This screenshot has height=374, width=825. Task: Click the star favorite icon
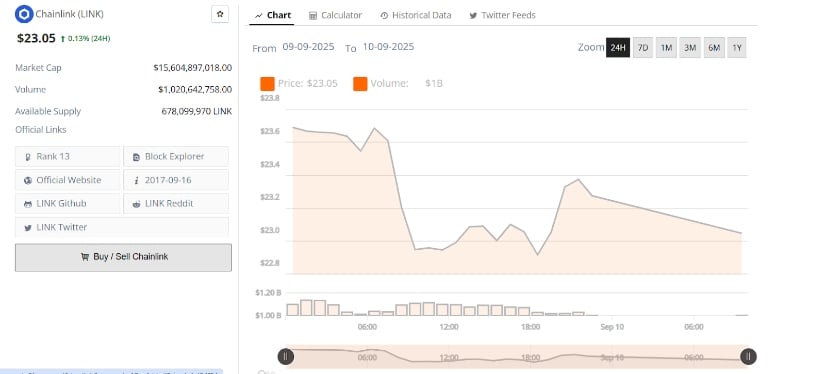(220, 14)
